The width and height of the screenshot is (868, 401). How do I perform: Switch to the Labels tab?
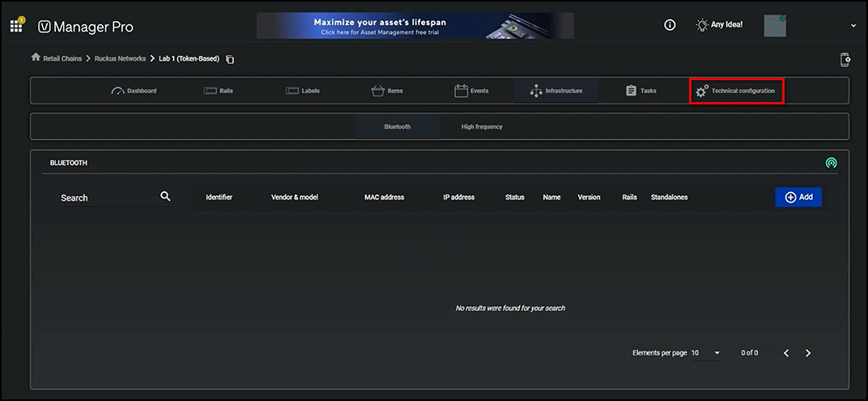(302, 91)
